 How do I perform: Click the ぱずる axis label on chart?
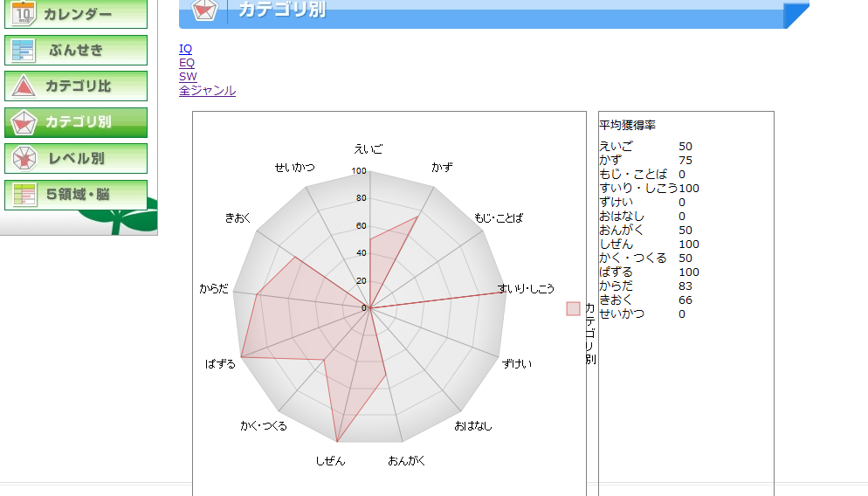(220, 363)
